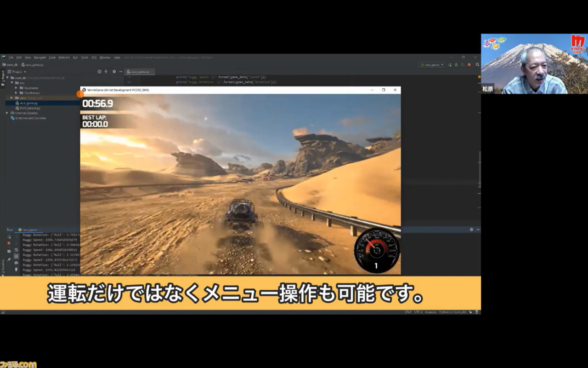This screenshot has height=368, width=588.
Task: Collapse the env folder arrow
Action: point(12,83)
